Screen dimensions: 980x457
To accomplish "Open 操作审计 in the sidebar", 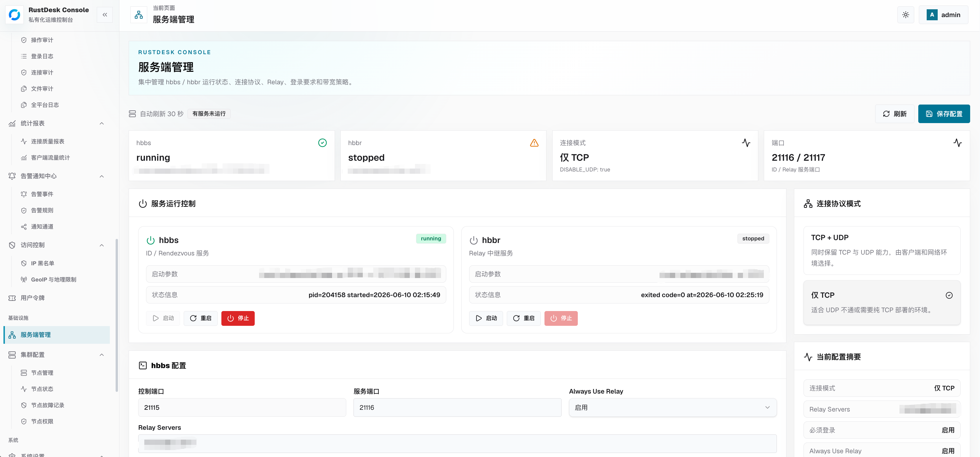I will pos(42,40).
